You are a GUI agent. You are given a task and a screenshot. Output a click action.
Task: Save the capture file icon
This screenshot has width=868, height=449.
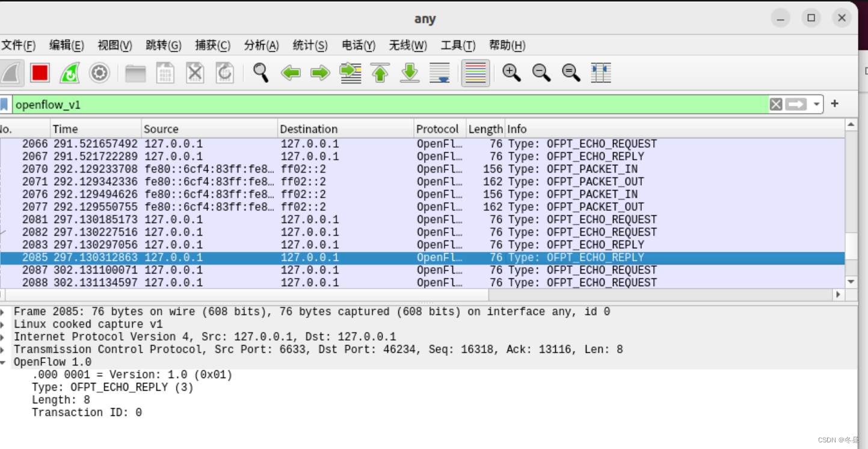[x=165, y=73]
